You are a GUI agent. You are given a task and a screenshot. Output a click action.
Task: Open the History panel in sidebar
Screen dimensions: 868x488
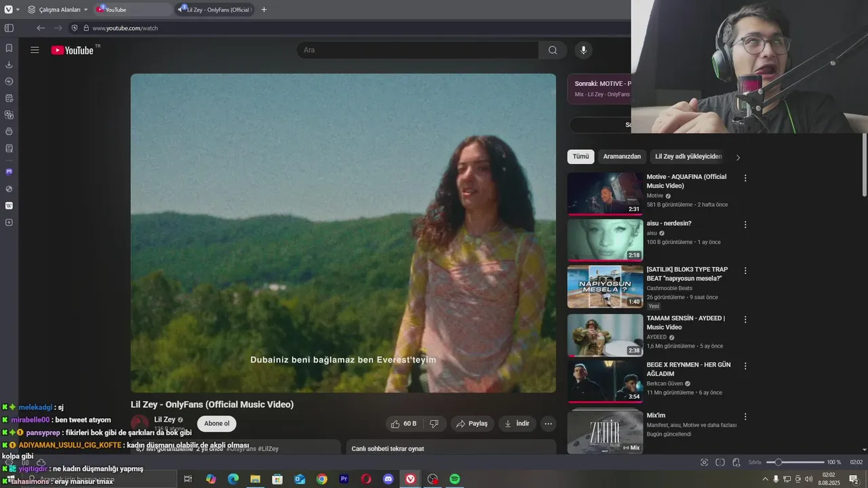click(9, 81)
